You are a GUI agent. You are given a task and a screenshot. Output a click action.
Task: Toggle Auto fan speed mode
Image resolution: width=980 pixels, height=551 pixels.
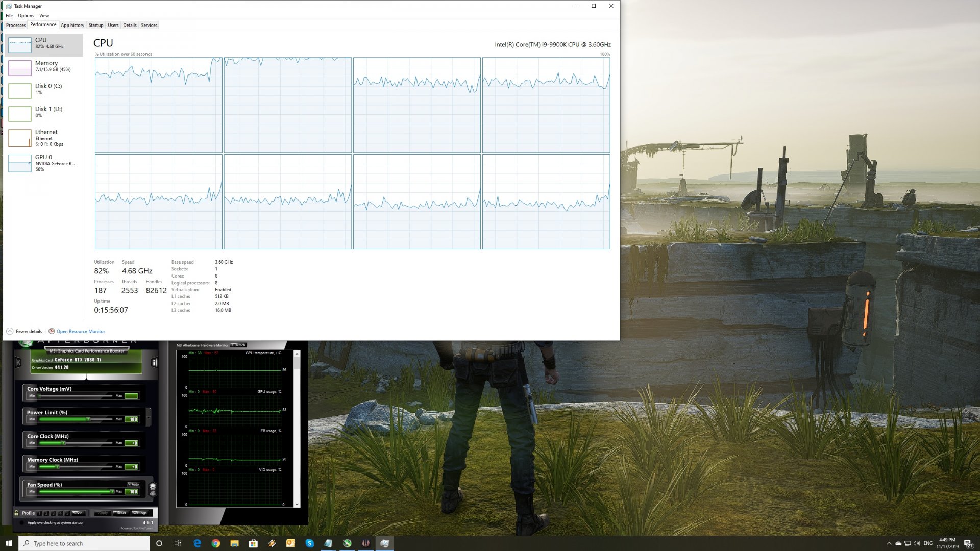[134, 484]
